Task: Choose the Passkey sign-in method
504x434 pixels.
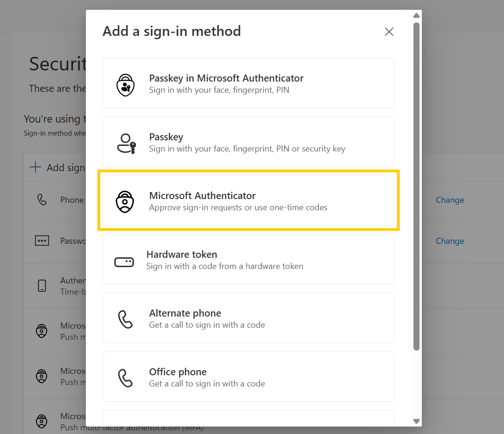Action: pyautogui.click(x=248, y=142)
